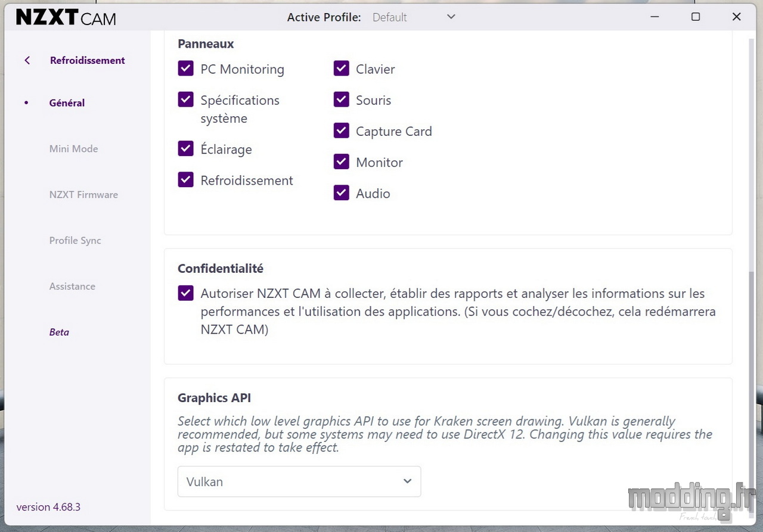This screenshot has height=532, width=763.
Task: Expand the Vulkan Graphics API dropdown
Action: point(299,481)
